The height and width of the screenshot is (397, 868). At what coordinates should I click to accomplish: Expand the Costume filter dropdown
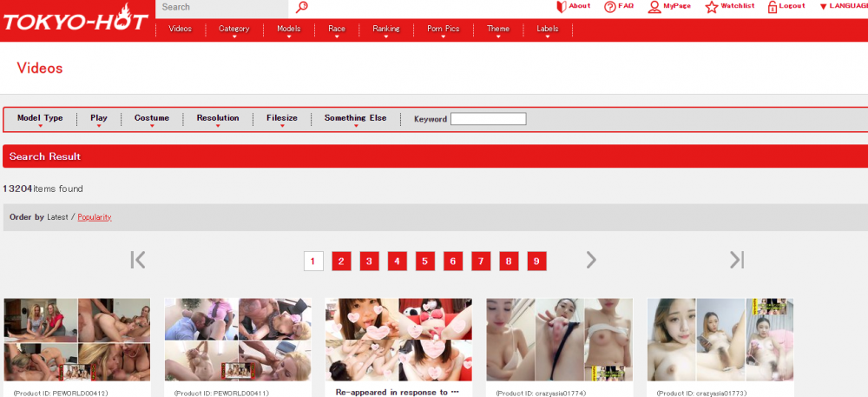click(x=152, y=119)
